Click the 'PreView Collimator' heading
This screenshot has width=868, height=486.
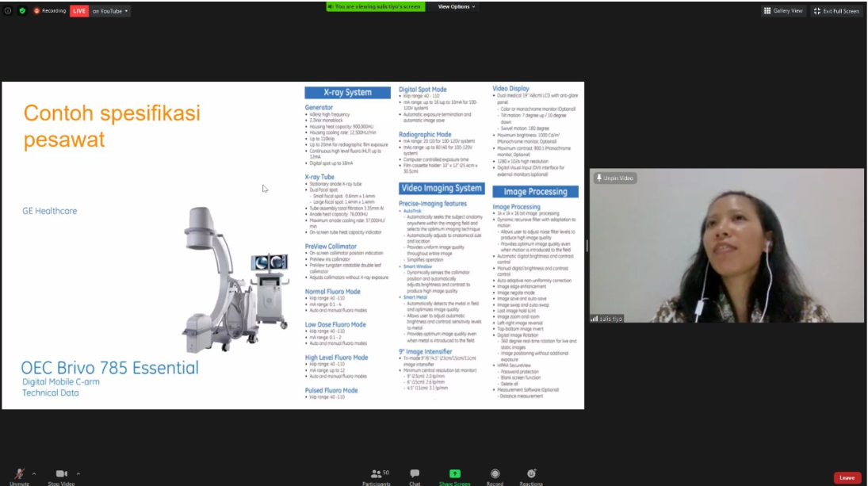[x=331, y=247]
